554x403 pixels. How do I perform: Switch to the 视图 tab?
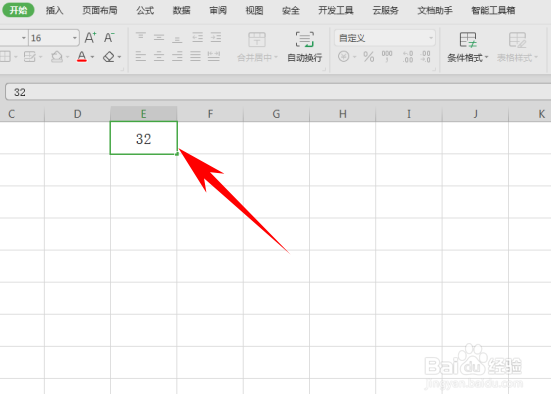point(254,10)
